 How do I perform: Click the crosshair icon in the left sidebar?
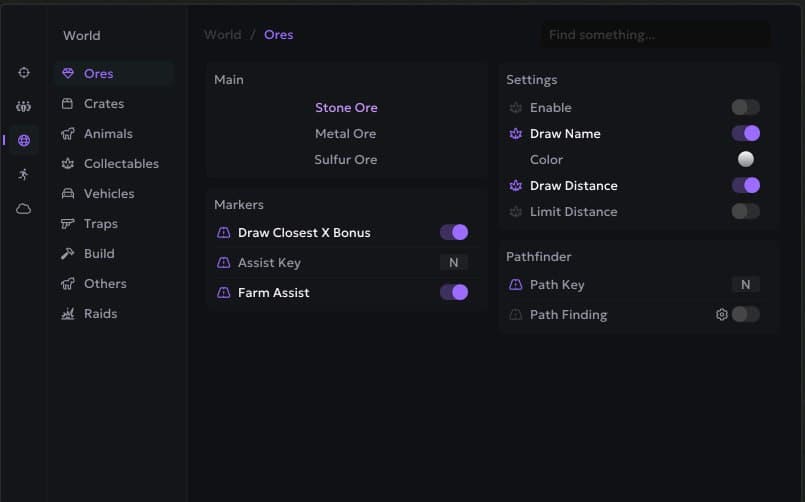(x=24, y=73)
